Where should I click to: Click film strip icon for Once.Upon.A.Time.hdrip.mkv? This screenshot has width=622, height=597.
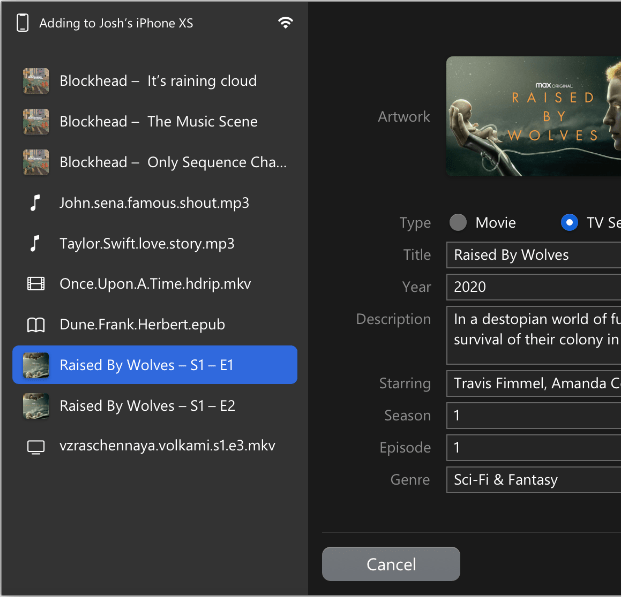[36, 284]
